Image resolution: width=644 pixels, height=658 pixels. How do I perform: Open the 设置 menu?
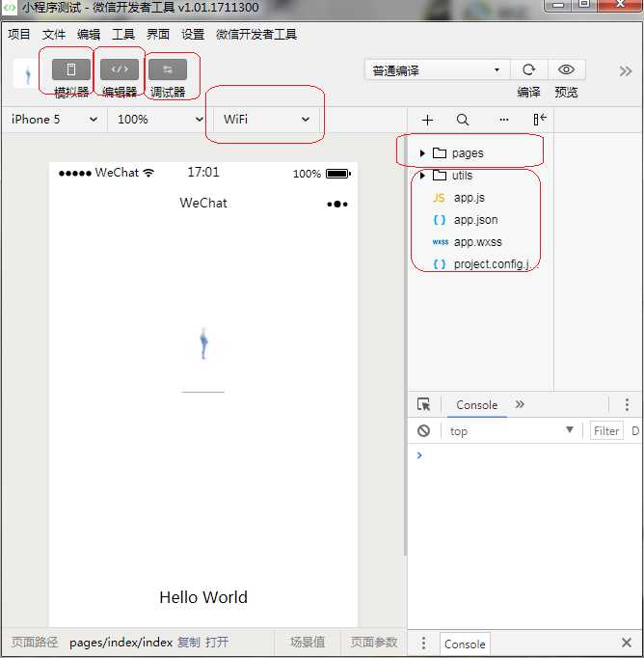coord(193,34)
